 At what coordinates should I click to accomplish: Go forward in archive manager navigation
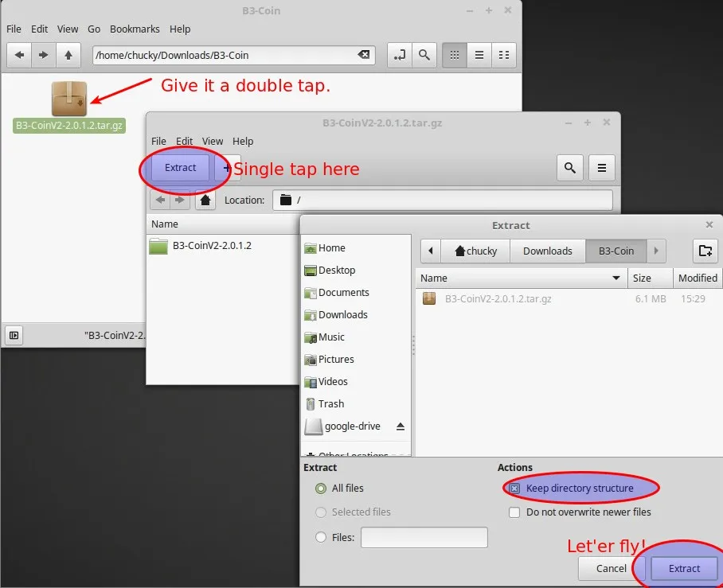point(180,200)
